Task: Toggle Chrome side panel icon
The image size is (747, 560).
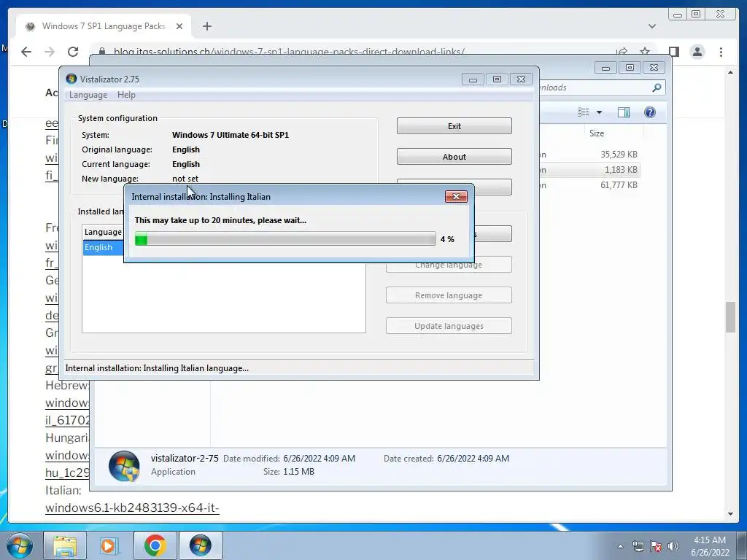Action: click(673, 52)
